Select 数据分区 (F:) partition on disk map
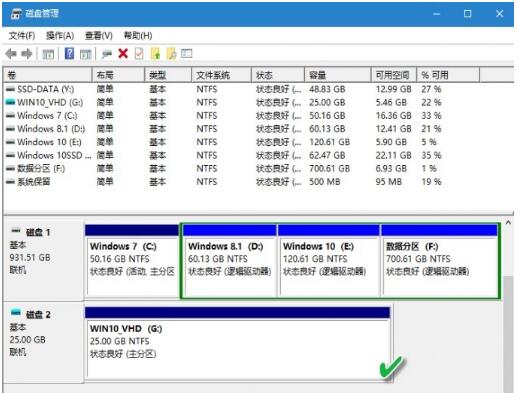The width and height of the screenshot is (517, 393). (x=439, y=260)
